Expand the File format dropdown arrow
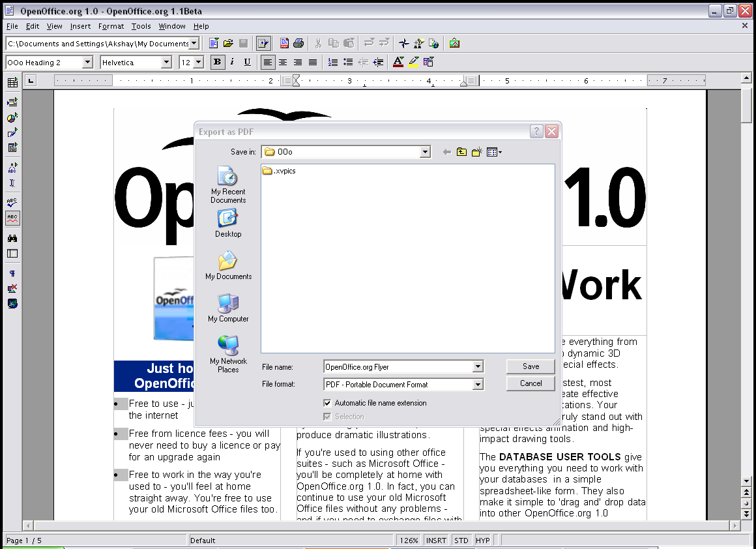Image resolution: width=756 pixels, height=549 pixels. pos(478,385)
